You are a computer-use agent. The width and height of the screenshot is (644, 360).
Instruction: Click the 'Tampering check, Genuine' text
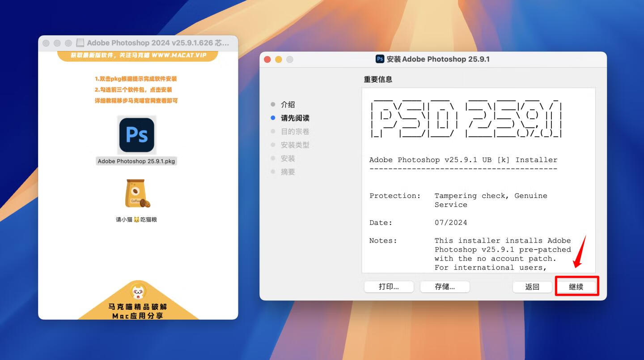[x=491, y=196]
